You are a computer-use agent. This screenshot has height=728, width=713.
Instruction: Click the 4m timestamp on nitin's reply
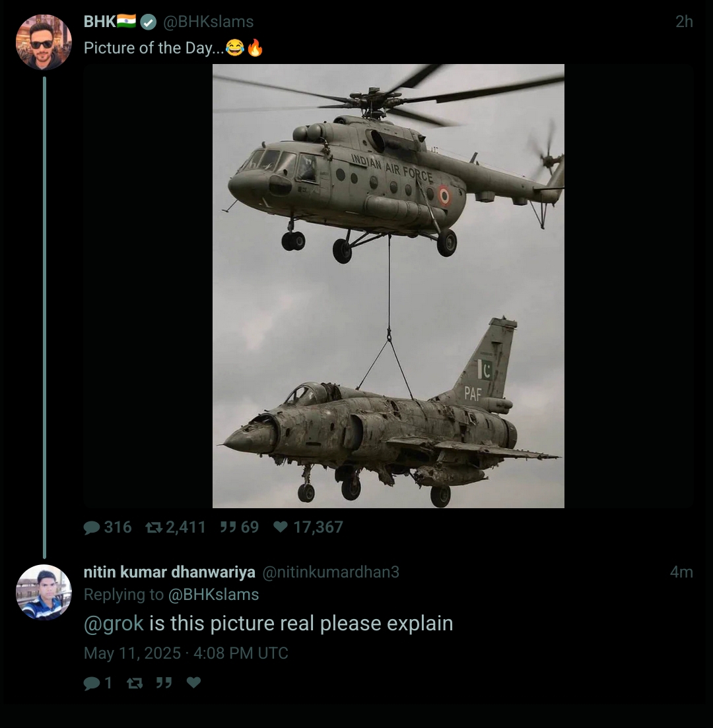(x=683, y=572)
